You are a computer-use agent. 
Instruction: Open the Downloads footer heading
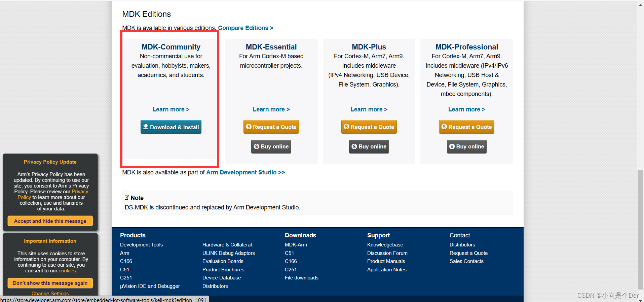click(300, 235)
